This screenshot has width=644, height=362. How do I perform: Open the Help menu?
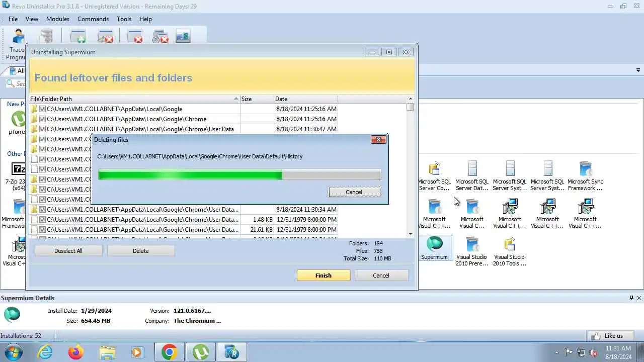tap(145, 19)
